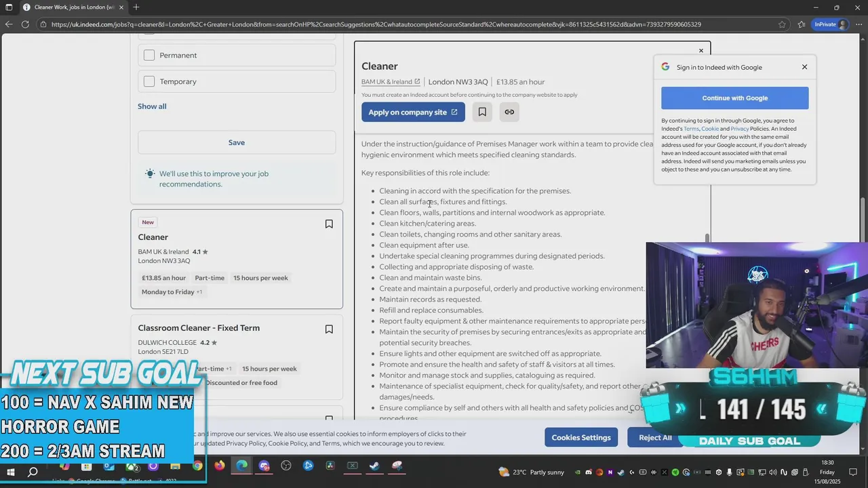Open Classroom Cleaner - Fixed Term listing
This screenshot has height=488, width=868.
(199, 328)
